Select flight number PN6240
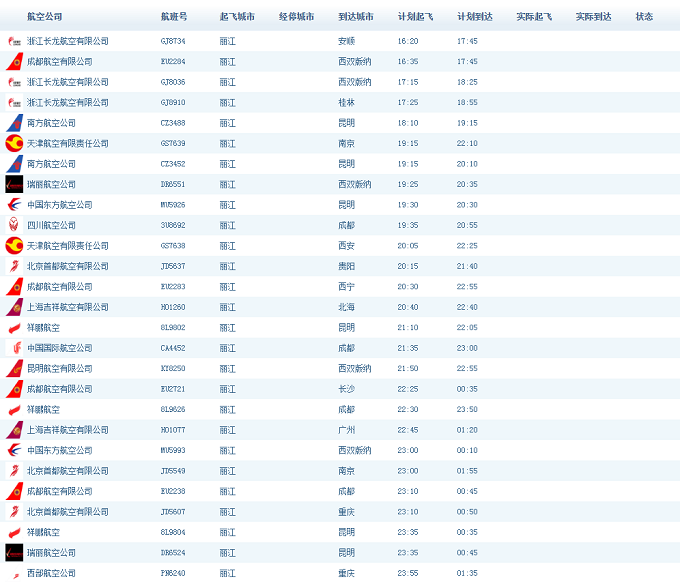This screenshot has width=680, height=588. [x=173, y=573]
